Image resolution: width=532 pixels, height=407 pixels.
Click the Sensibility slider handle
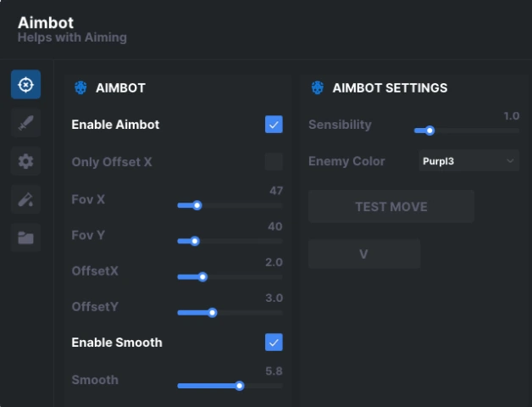[429, 131]
